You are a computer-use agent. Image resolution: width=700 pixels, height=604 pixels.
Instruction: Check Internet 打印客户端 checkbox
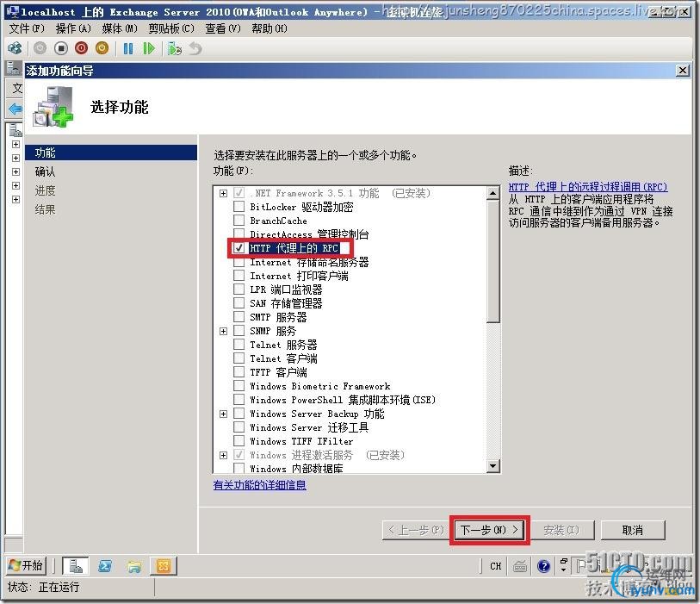[x=239, y=276]
